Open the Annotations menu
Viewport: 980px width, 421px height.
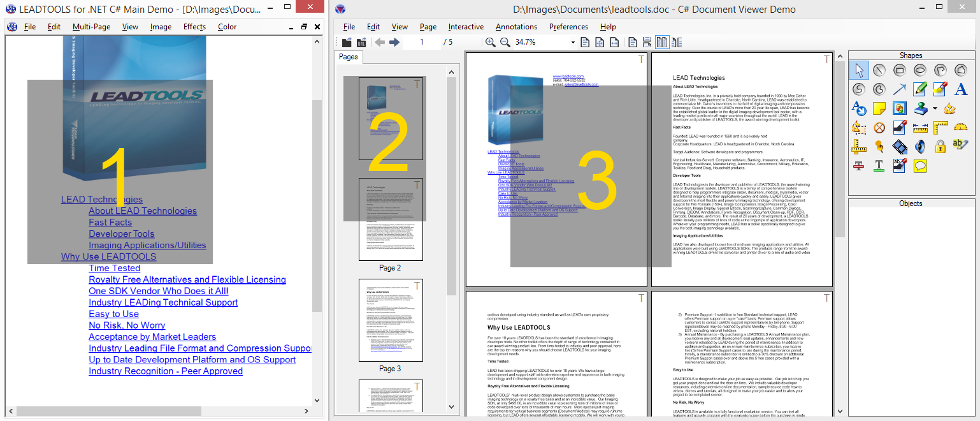(x=516, y=27)
